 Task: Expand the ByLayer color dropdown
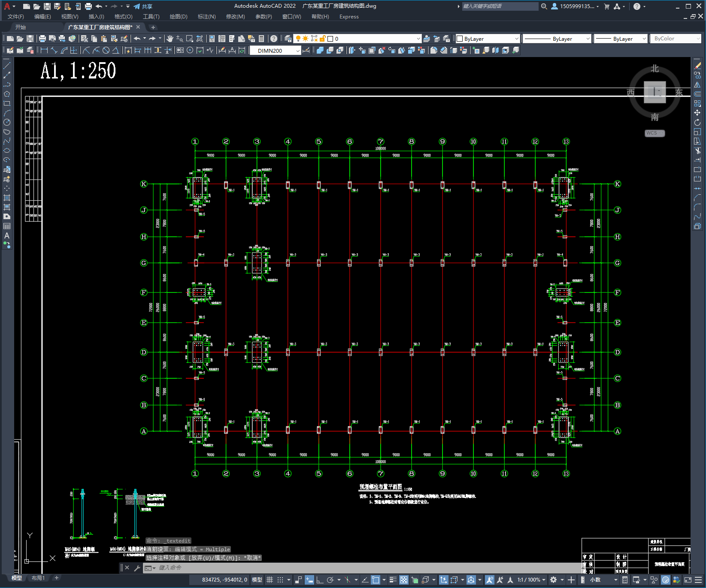[x=517, y=39]
